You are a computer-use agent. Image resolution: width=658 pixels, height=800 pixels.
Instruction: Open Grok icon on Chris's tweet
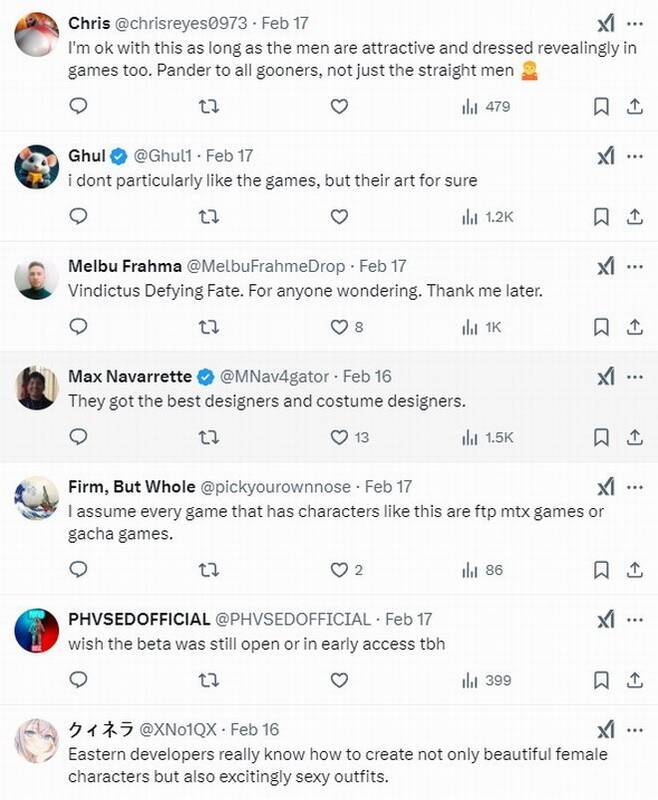(x=605, y=23)
